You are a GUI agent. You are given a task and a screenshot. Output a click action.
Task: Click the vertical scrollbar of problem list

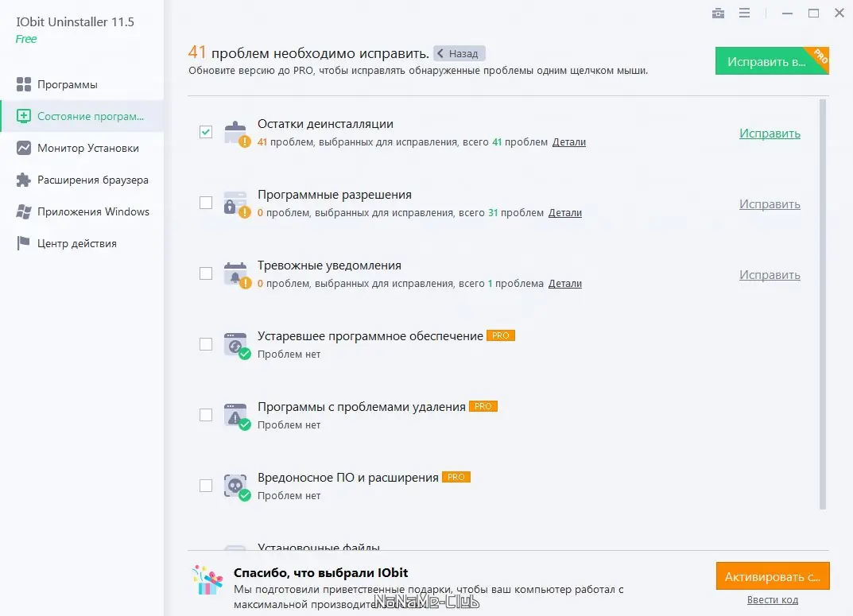823,304
